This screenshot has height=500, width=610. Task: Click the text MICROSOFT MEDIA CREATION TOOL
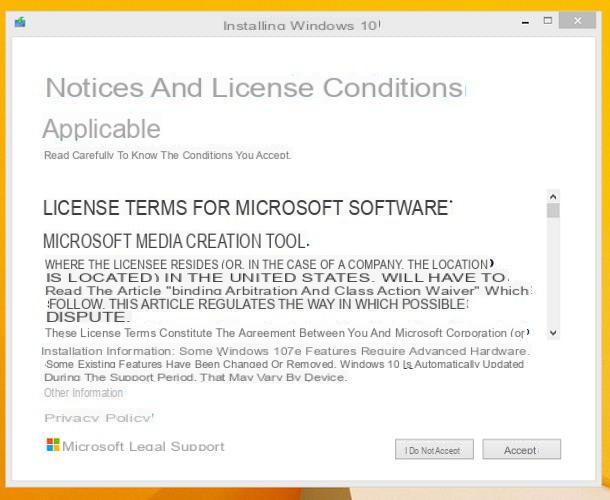175,241
